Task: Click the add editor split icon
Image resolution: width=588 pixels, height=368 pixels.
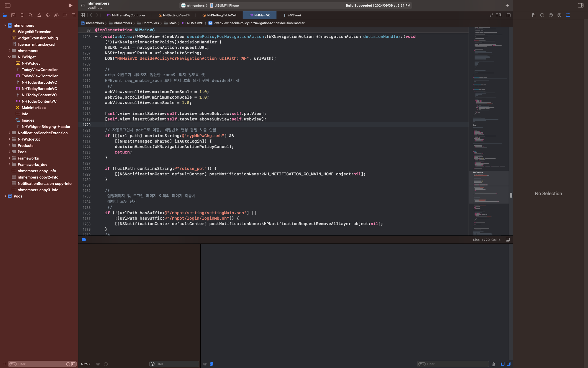Action: point(508,15)
